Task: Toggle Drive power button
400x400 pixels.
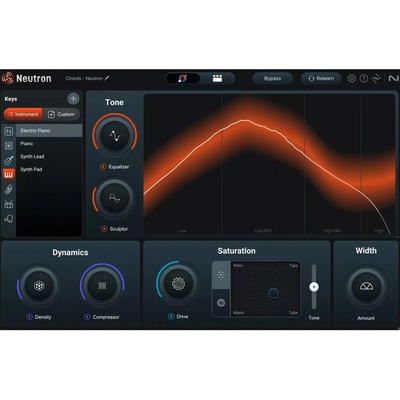Action: [171, 316]
